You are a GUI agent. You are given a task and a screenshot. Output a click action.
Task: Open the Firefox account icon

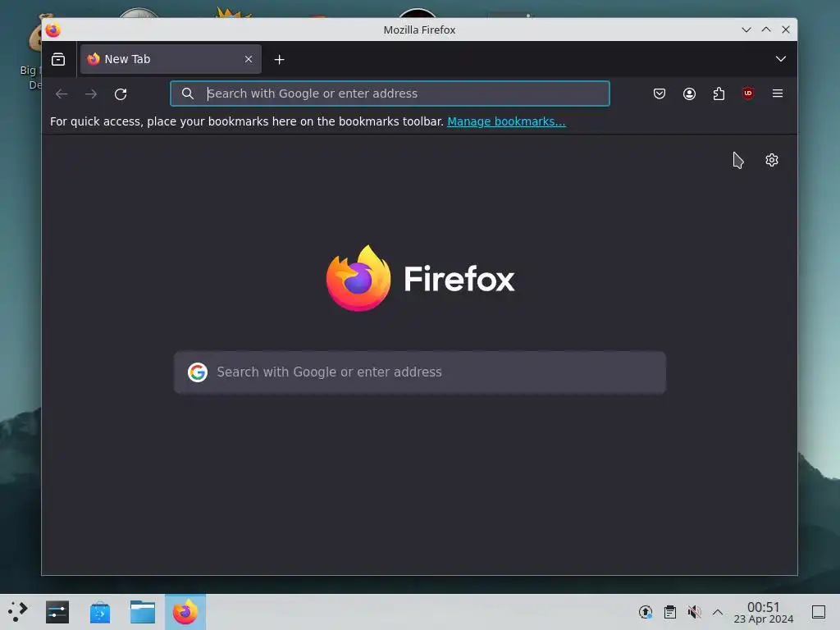(x=689, y=94)
